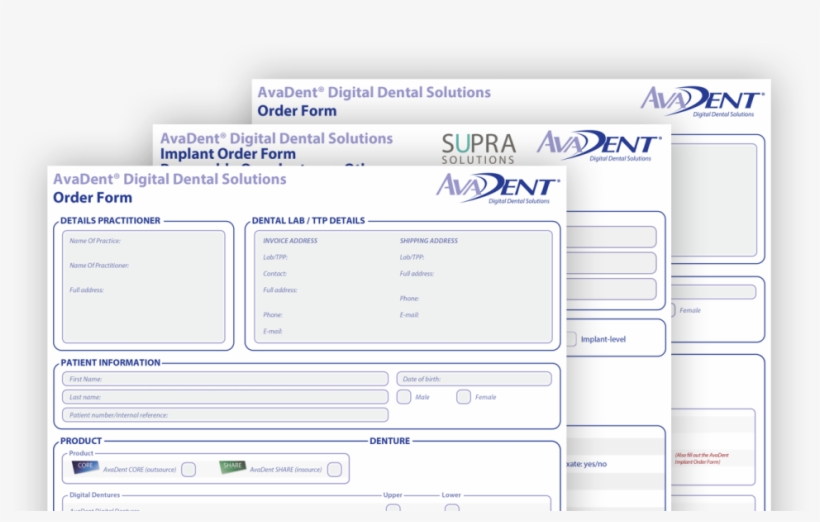This screenshot has height=522, width=820.
Task: Click the 'DENTAL LAB / TTP DETAILS' heading
Action: tap(309, 221)
